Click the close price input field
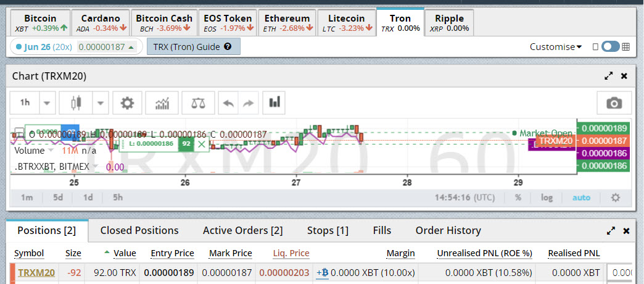Screen dimensions: 644x284 [619, 273]
